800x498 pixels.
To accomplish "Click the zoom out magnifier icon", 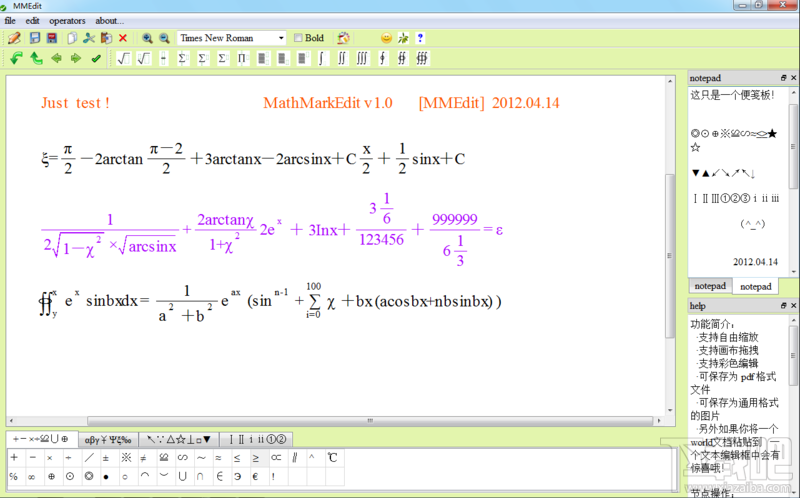I will pos(164,38).
